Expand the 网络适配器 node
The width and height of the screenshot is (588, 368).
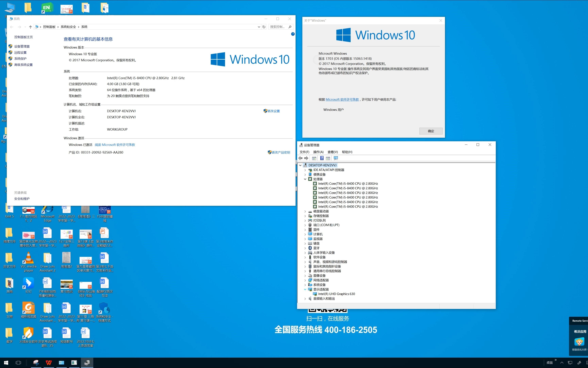pos(305,280)
